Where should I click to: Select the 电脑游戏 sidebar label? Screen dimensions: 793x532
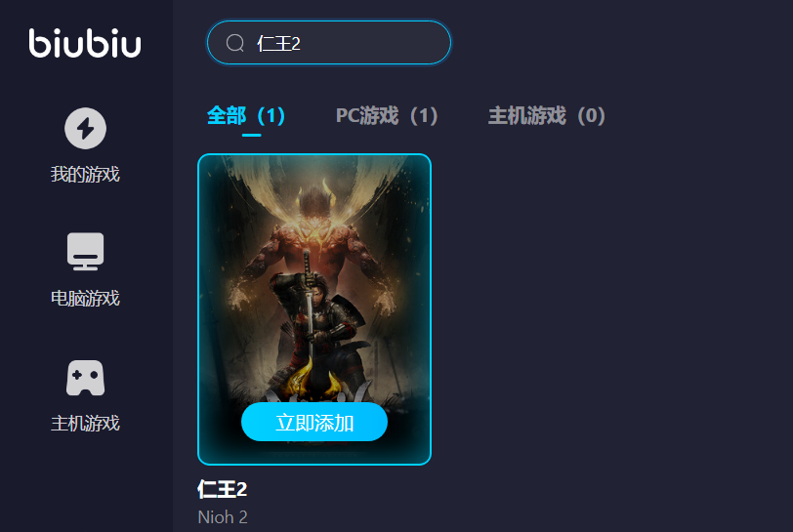[85, 298]
